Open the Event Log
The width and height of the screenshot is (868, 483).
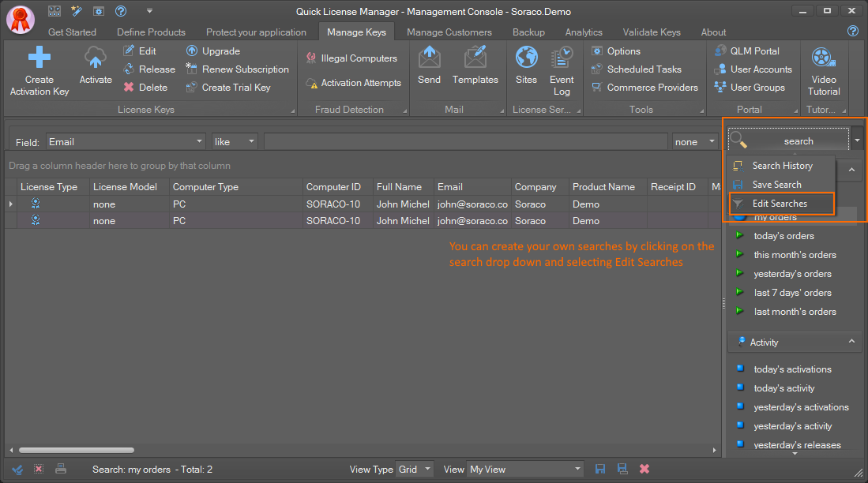(x=562, y=72)
